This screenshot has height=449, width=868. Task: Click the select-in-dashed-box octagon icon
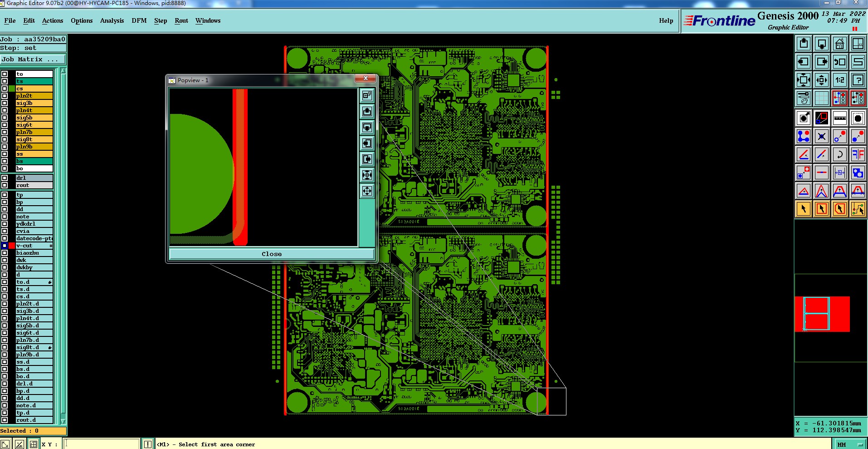click(858, 118)
